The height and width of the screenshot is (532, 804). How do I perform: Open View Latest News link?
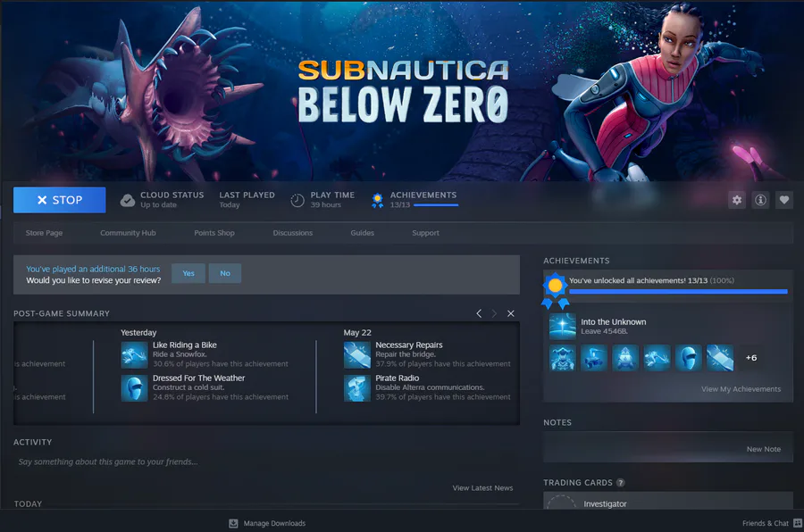(x=482, y=488)
